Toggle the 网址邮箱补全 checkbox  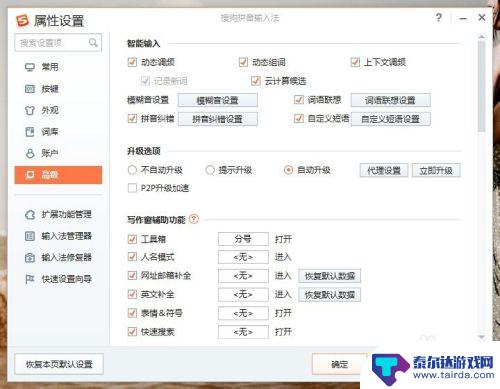click(x=132, y=276)
